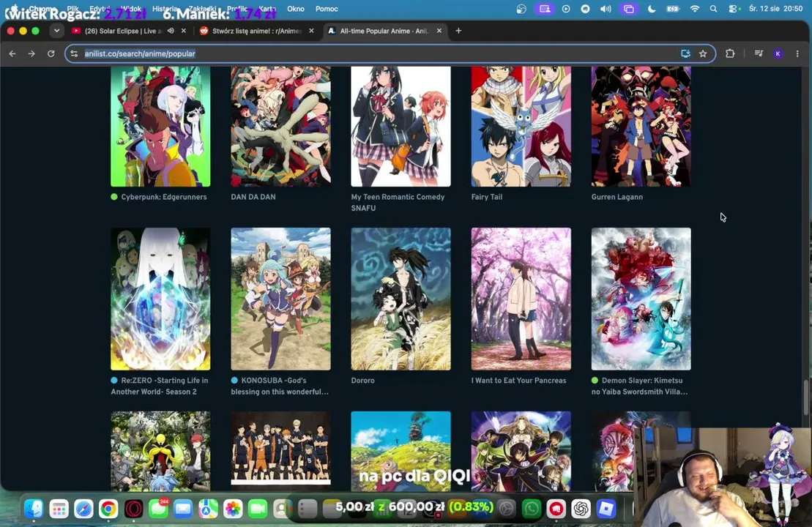The height and width of the screenshot is (527, 812).
Task: Open the Fairy Tail title link
Action: [487, 197]
